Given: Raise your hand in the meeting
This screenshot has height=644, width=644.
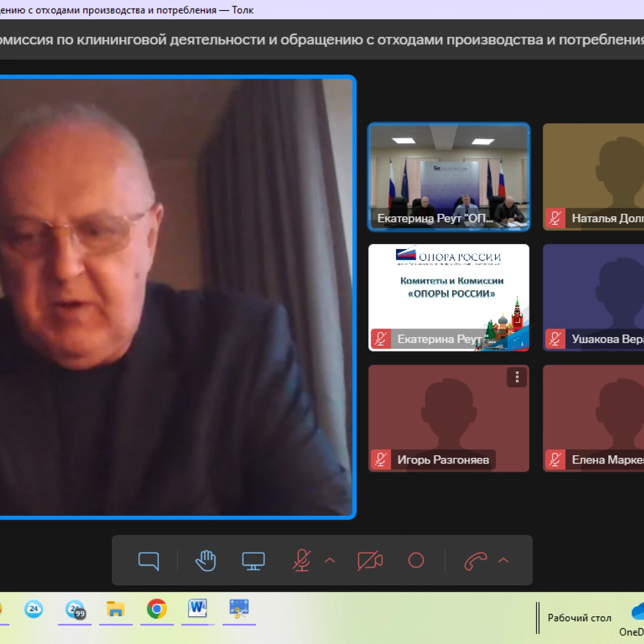Looking at the screenshot, I should click(x=206, y=560).
